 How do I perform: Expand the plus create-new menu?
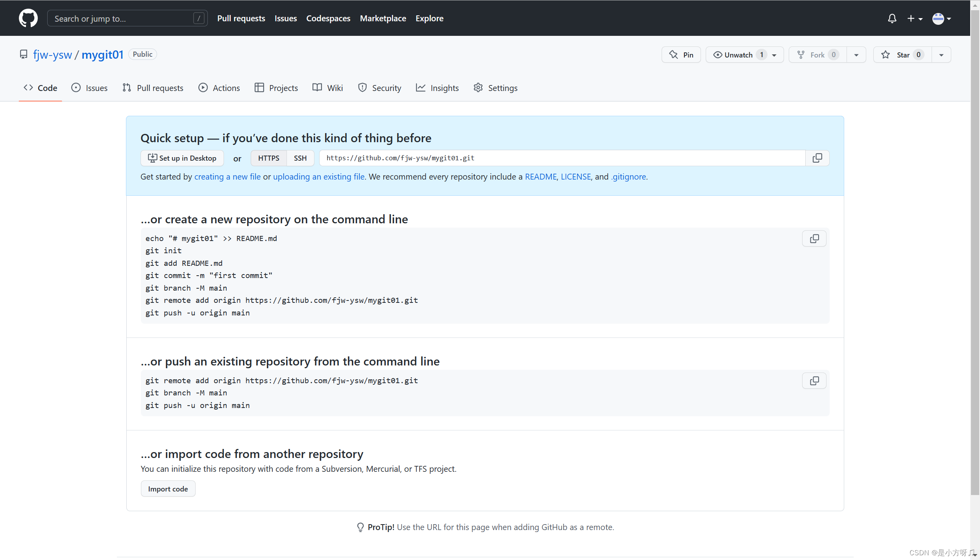point(915,19)
